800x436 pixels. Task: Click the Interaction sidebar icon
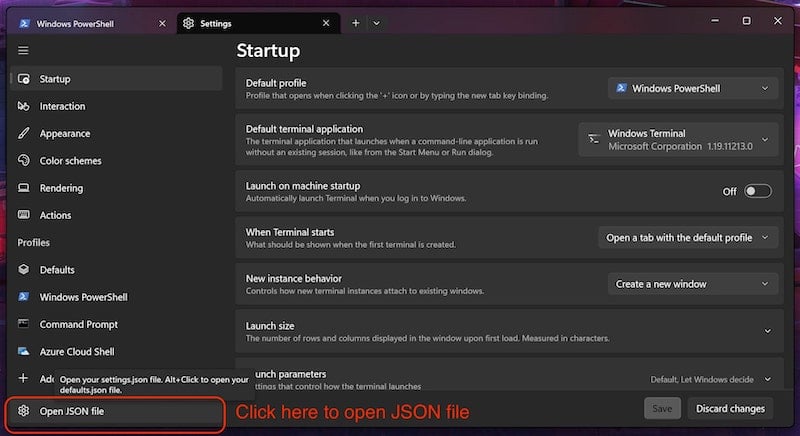point(23,106)
